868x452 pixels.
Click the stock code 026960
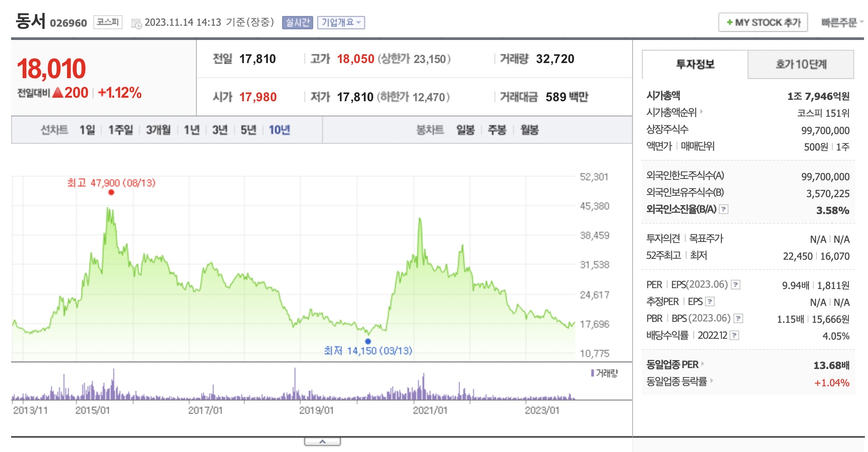68,23
